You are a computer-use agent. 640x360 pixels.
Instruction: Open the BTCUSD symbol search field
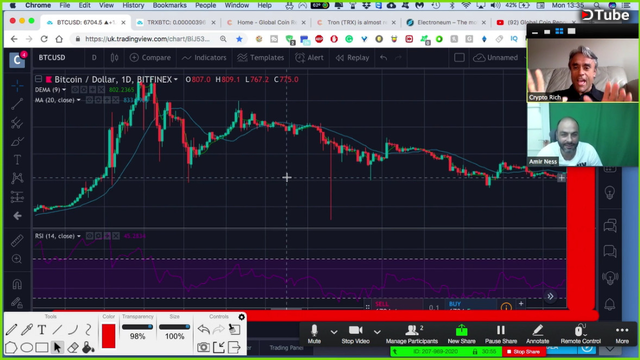[x=52, y=58]
